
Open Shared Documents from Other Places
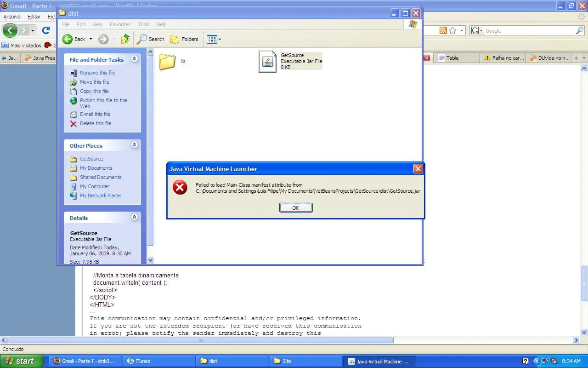[x=101, y=177]
